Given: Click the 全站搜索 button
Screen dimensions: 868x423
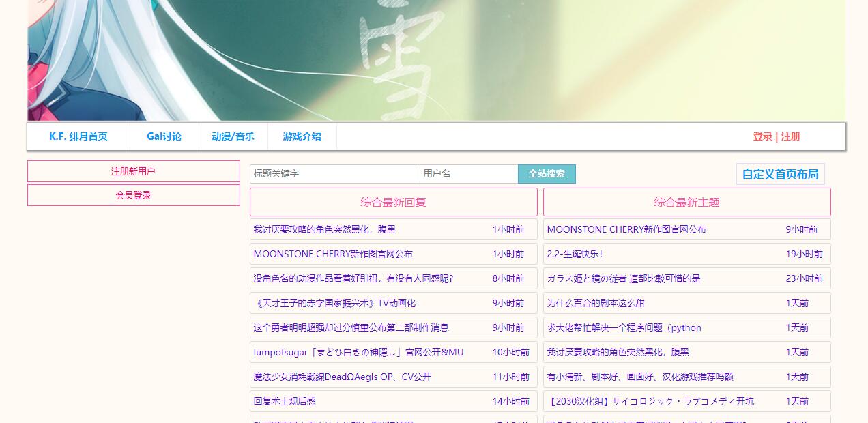Looking at the screenshot, I should [x=547, y=174].
